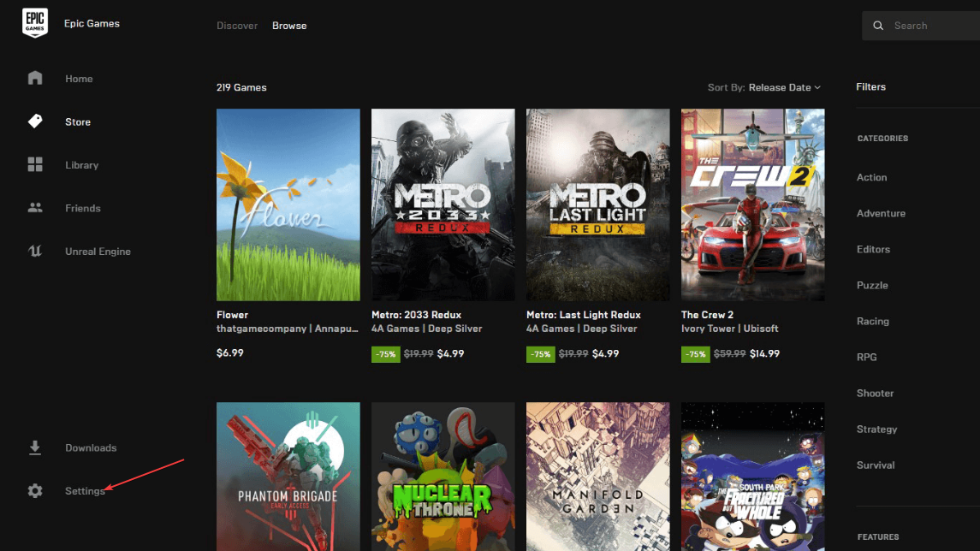Enable the Racing category filter
980x551 pixels.
(873, 321)
